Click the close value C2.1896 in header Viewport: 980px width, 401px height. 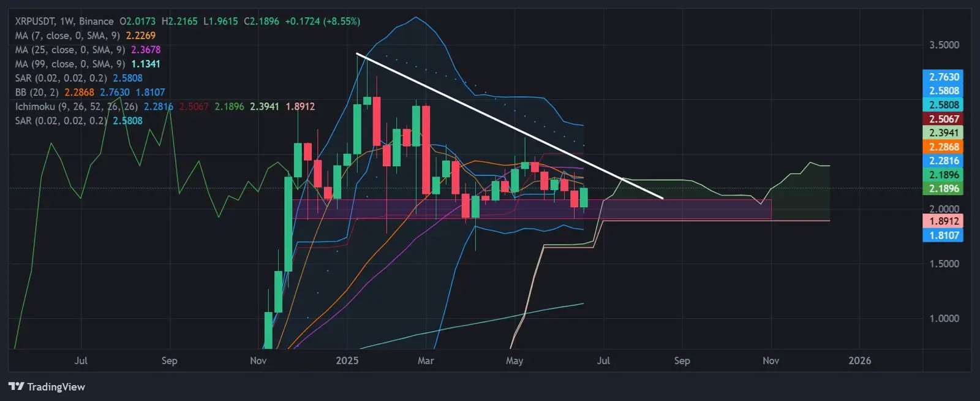click(x=262, y=21)
